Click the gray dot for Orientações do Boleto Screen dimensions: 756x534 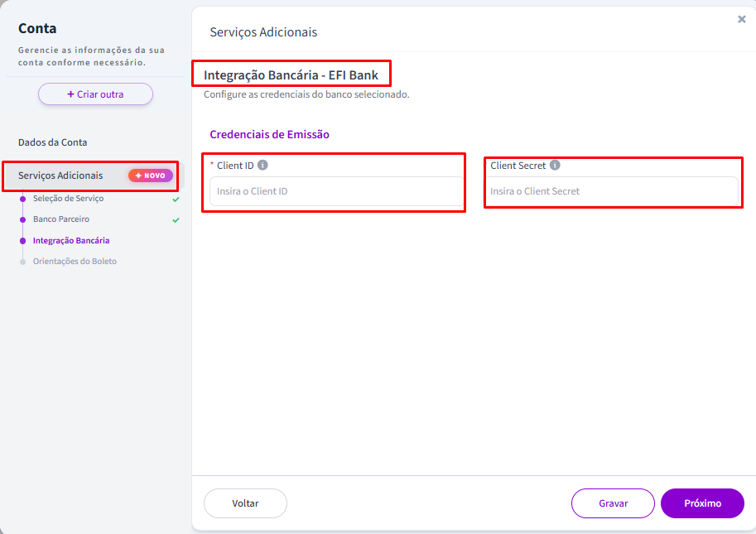tap(22, 262)
